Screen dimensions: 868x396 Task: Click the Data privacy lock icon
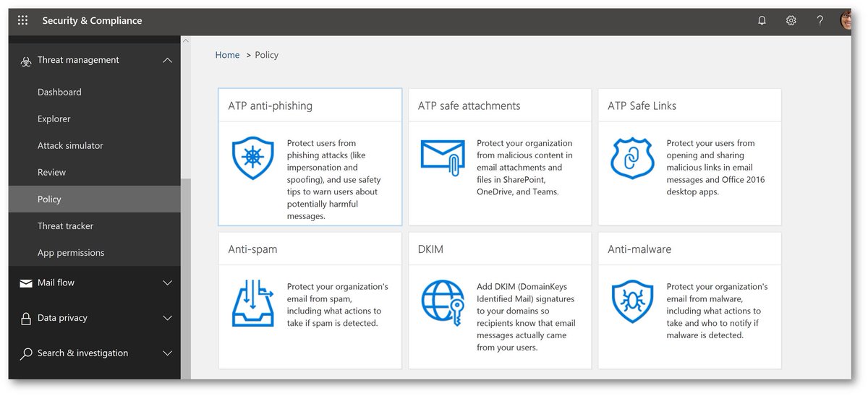[26, 319]
